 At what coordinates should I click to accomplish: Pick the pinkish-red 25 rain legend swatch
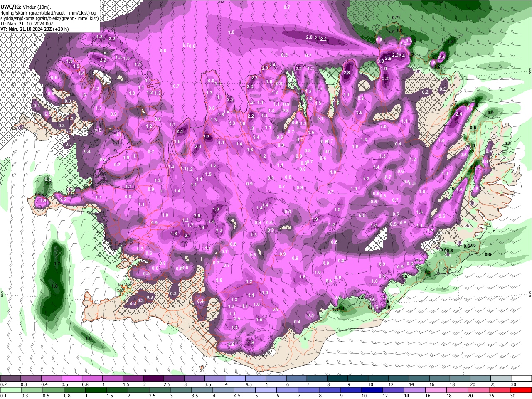point(500,390)
